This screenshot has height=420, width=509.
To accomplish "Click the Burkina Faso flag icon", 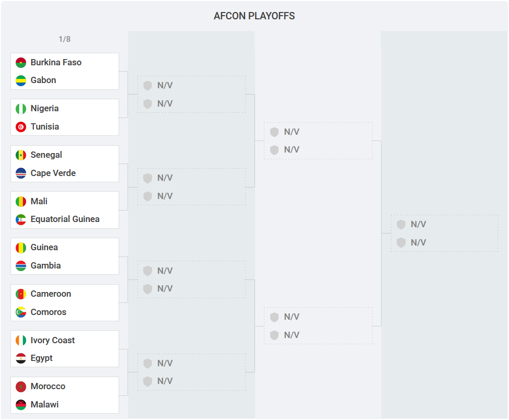I will click(21, 63).
